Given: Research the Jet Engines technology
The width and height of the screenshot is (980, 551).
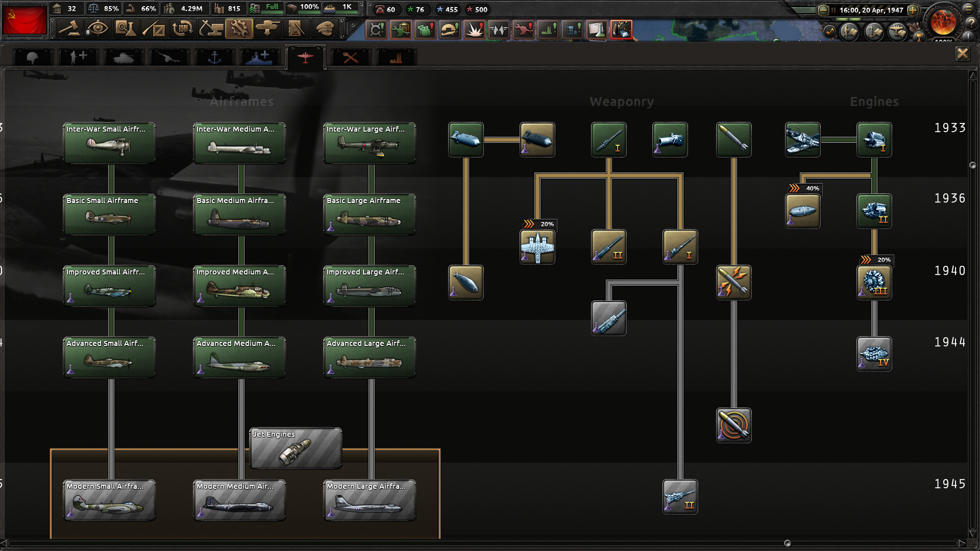Looking at the screenshot, I should (x=295, y=449).
